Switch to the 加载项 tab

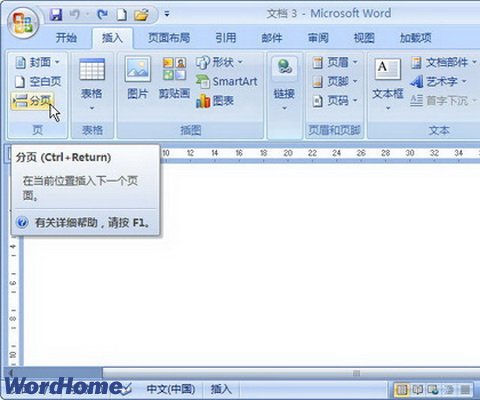[x=416, y=38]
